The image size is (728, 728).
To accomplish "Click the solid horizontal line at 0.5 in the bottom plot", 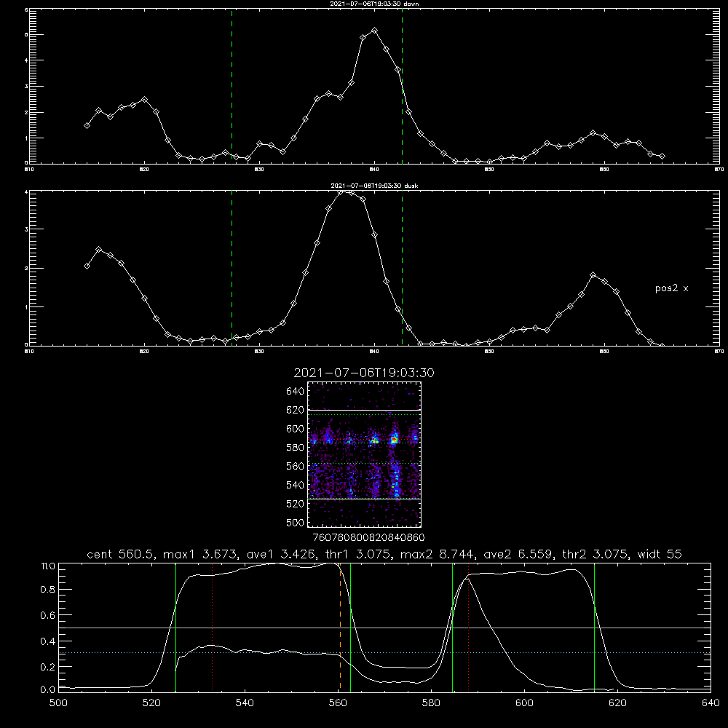I will click(x=384, y=628).
